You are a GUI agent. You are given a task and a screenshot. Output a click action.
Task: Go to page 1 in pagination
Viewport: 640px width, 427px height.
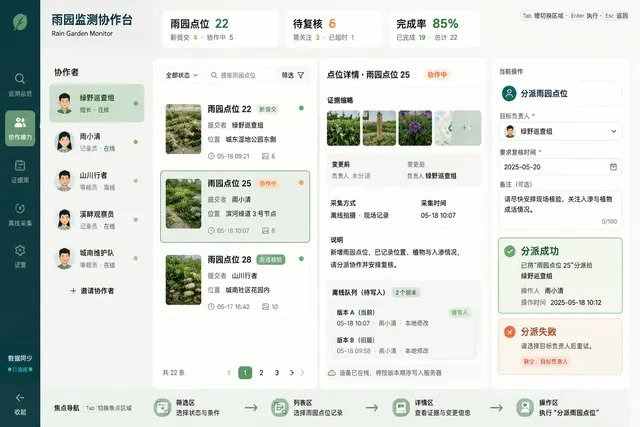pos(245,372)
